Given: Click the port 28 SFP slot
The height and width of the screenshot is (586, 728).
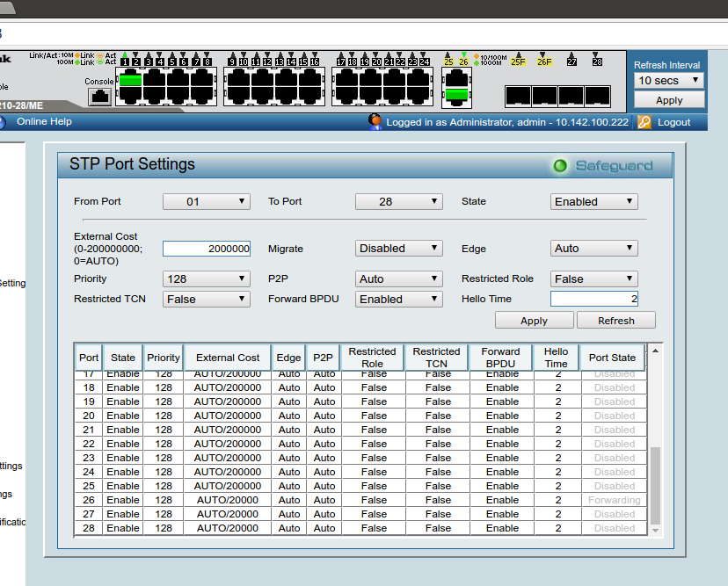Looking at the screenshot, I should pyautogui.click(x=598, y=96).
